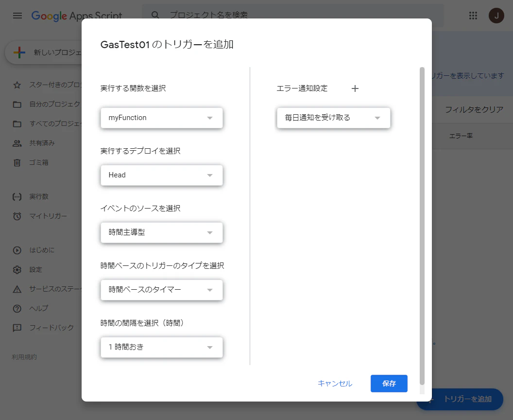The width and height of the screenshot is (513, 420).
Task: Click the 時間の間隔を選択(時間) label
Action: pos(142,323)
